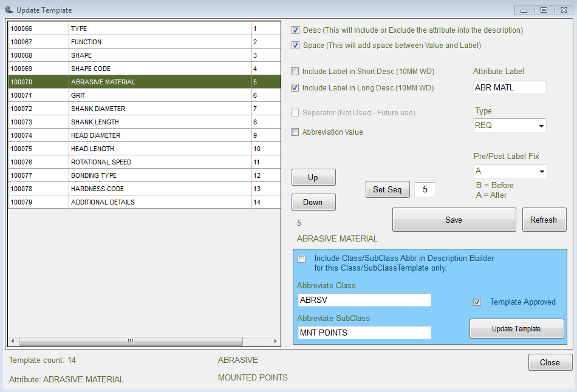Click the Refresh button
This screenshot has height=392, width=577.
coord(544,219)
